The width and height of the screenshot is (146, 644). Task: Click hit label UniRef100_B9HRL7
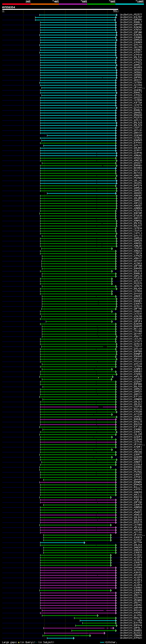(131, 22)
